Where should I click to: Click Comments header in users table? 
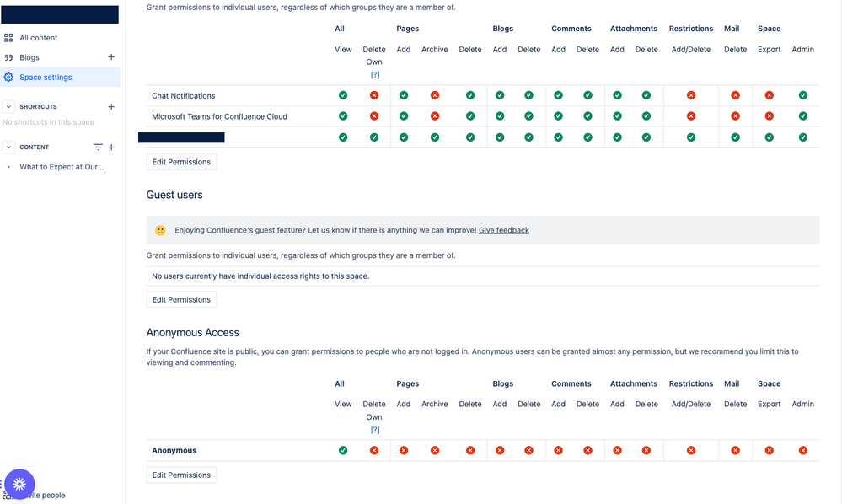[x=571, y=29]
